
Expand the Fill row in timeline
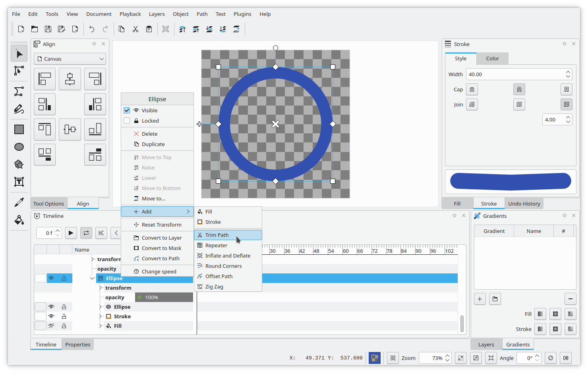(101, 326)
